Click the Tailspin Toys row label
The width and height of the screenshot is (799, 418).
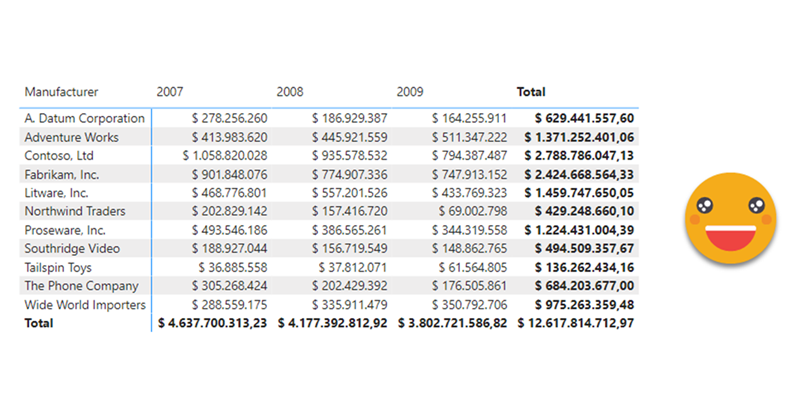(60, 267)
